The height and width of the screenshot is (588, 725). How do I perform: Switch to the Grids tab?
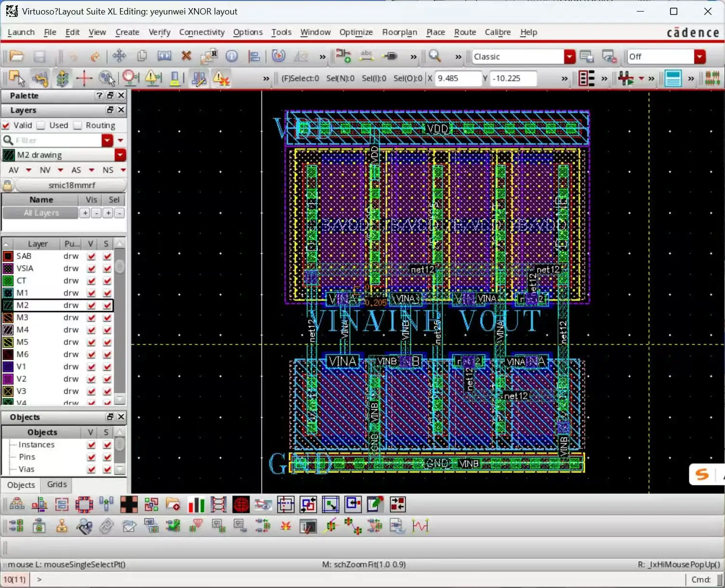[57, 484]
